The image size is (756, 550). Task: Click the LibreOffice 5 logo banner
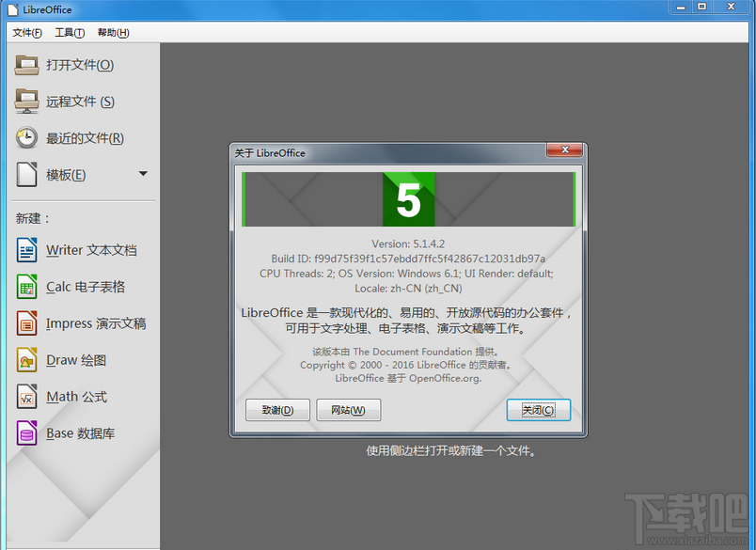click(x=409, y=198)
